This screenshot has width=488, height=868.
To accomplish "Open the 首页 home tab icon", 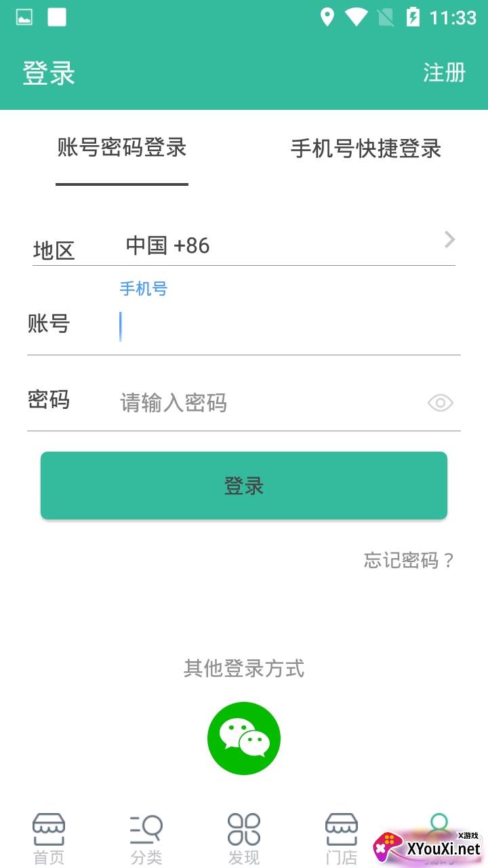I will (49, 830).
